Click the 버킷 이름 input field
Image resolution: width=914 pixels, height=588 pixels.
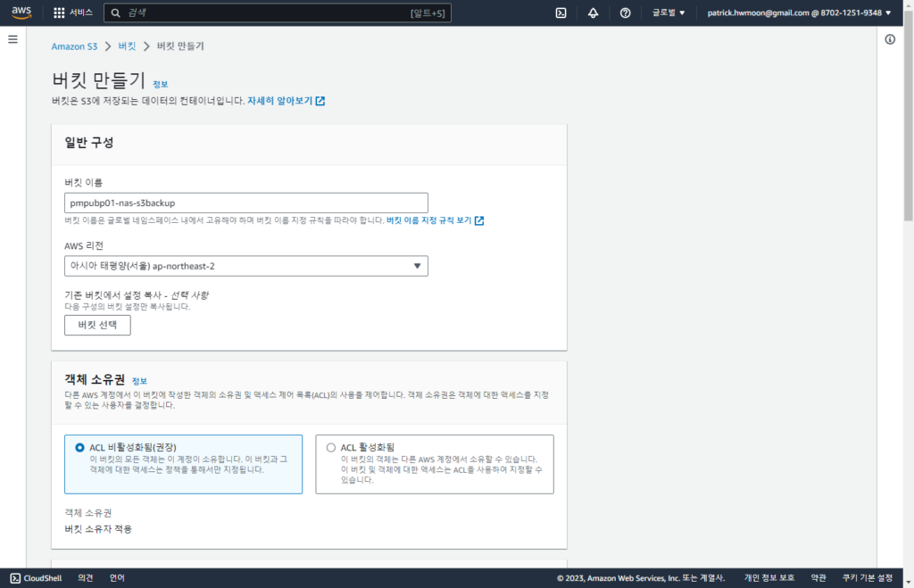pyautogui.click(x=246, y=203)
